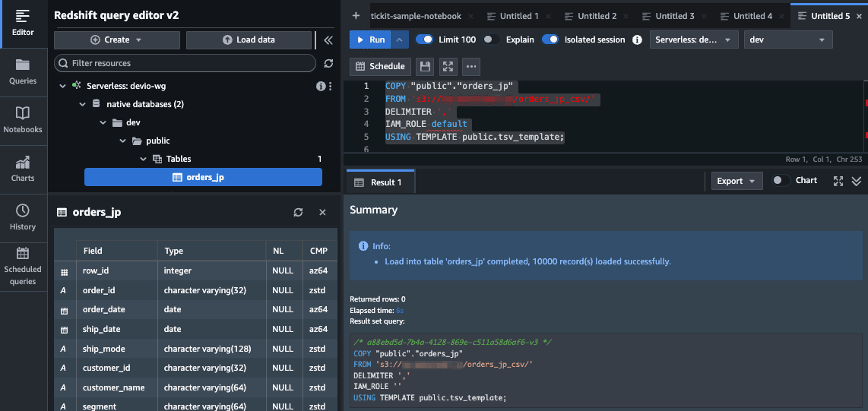Collapse the Serverless: devio-wg node
The height and width of the screenshot is (411, 868).
coord(64,87)
